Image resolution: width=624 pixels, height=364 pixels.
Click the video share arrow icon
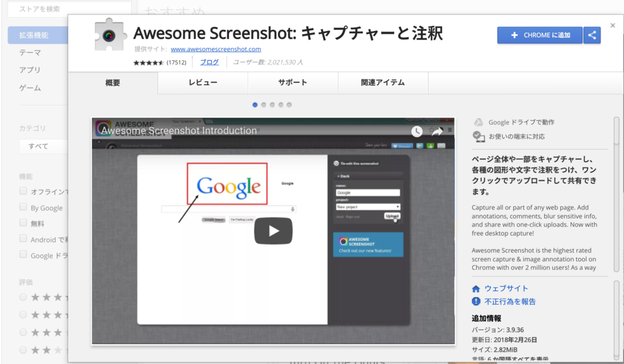point(438,131)
